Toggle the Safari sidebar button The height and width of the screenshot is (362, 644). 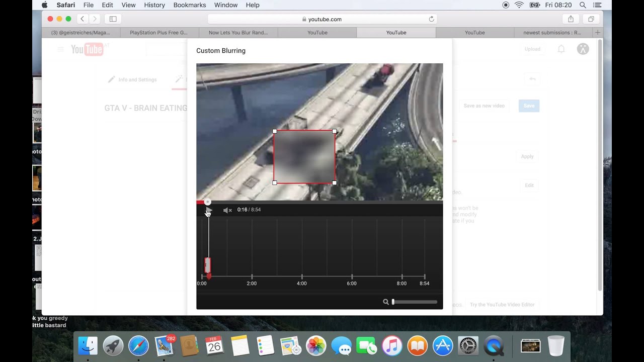[x=113, y=19]
